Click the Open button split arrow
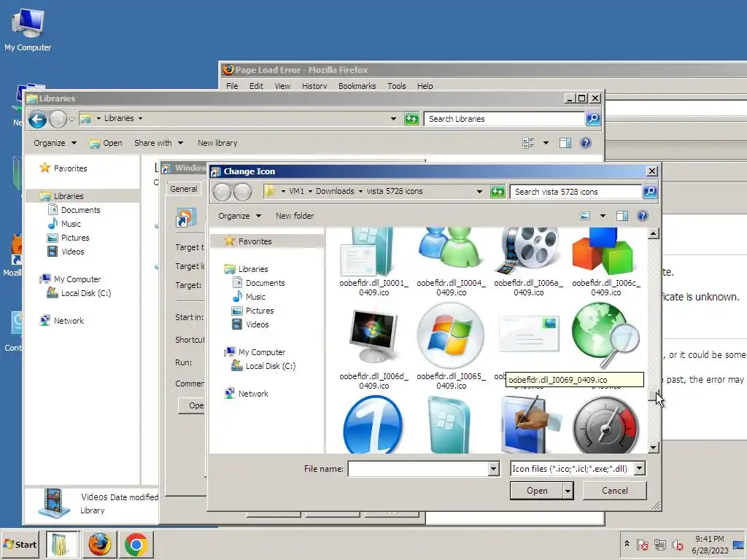 (x=568, y=491)
